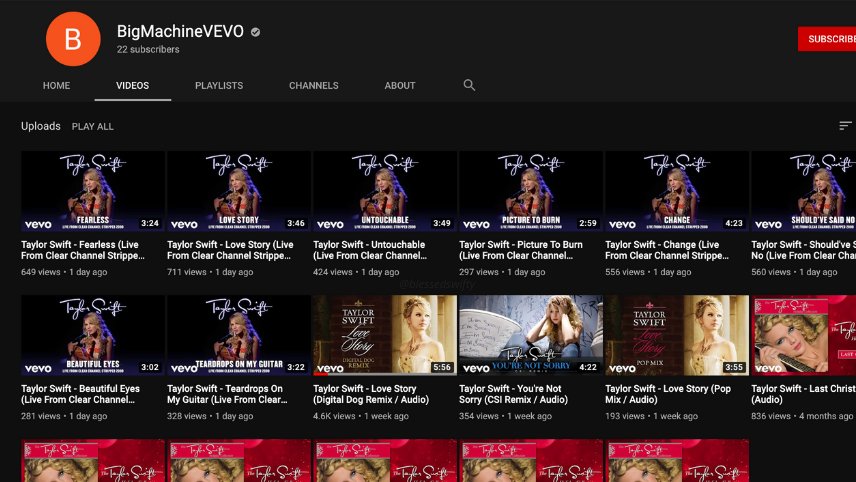856x482 pixels.
Task: Open the Beautiful Eyes video thumbnail
Action: (x=93, y=335)
